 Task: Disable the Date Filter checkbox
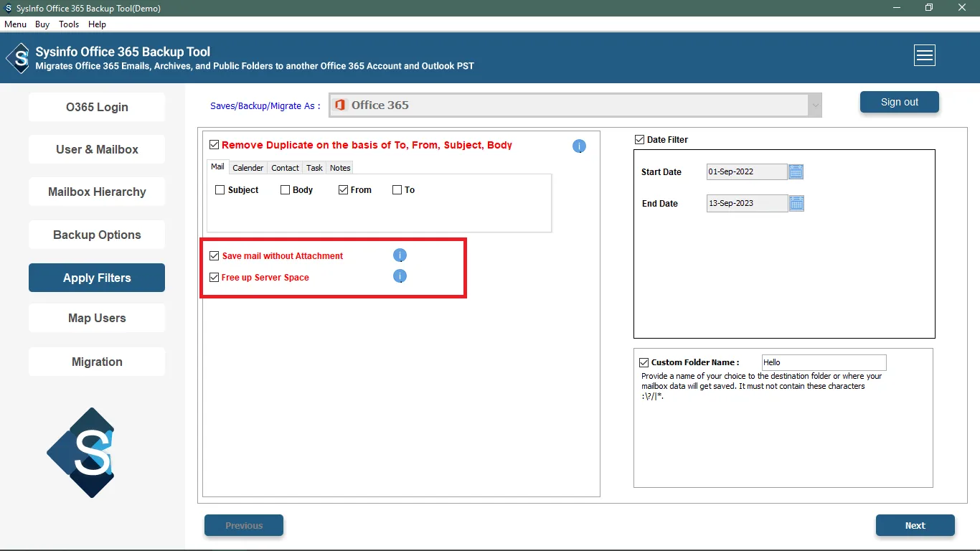(x=639, y=140)
